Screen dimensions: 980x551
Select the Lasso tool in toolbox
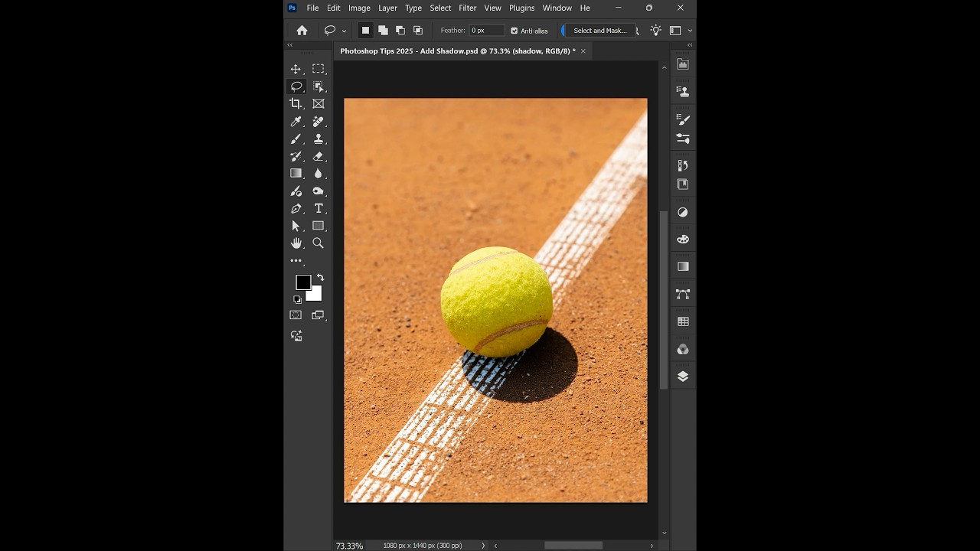click(296, 86)
